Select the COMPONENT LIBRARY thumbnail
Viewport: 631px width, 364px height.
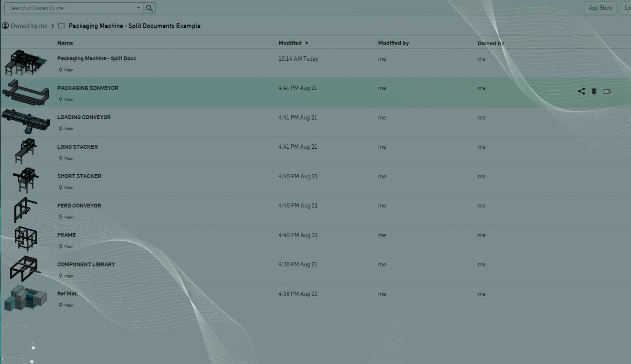[26, 269]
